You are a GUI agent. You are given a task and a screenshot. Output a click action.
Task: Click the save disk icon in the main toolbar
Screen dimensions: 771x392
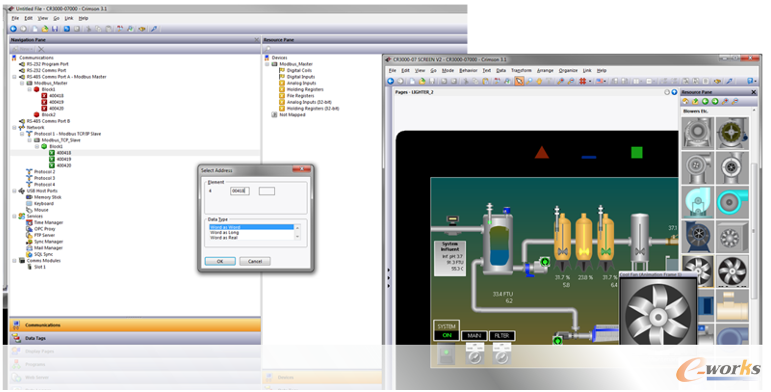coord(55,29)
